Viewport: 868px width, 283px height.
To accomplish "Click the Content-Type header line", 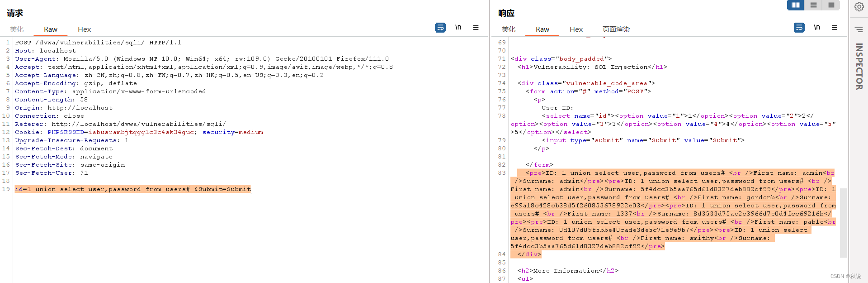I will tap(110, 91).
